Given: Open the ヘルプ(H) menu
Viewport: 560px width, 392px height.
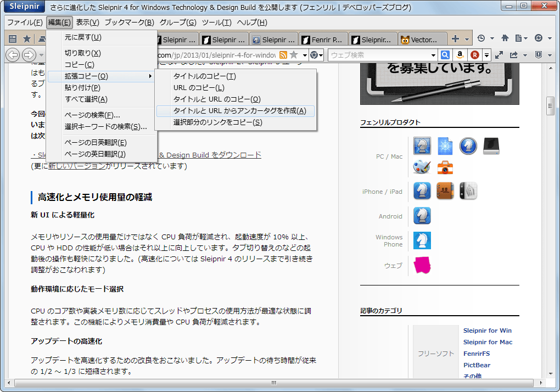Looking at the screenshot, I should pyautogui.click(x=252, y=23).
